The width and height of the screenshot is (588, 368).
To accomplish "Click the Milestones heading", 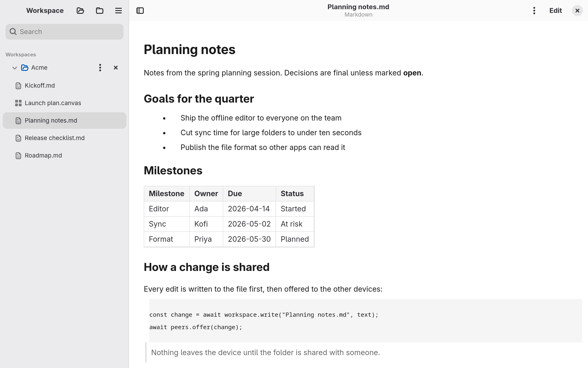I will pos(173,170).
